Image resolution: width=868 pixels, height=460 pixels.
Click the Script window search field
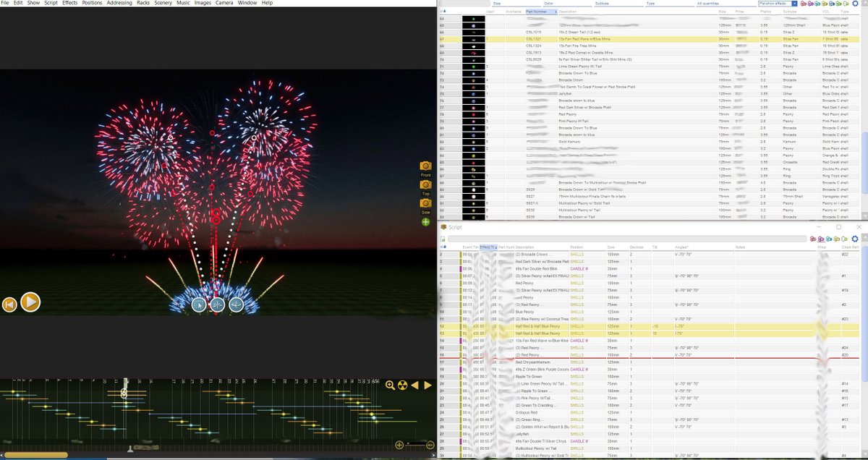[x=626, y=239]
